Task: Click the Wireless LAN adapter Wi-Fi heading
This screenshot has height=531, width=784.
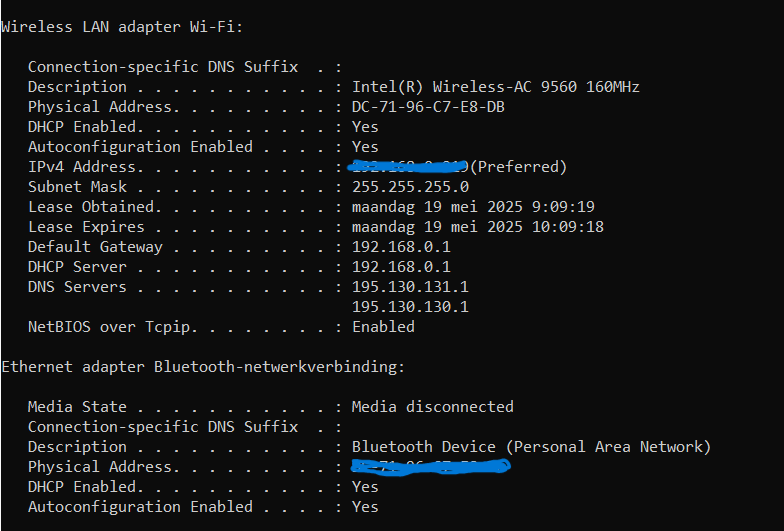Action: 122,26
